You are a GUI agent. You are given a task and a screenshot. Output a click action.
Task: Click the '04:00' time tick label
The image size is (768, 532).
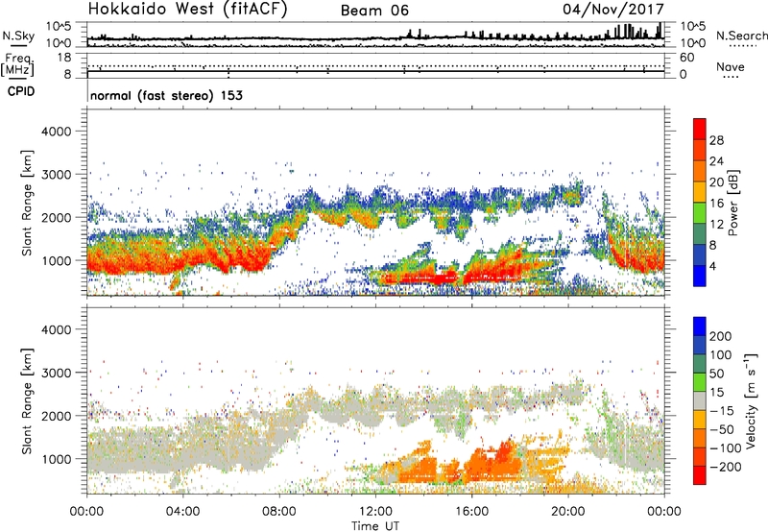[x=182, y=512]
